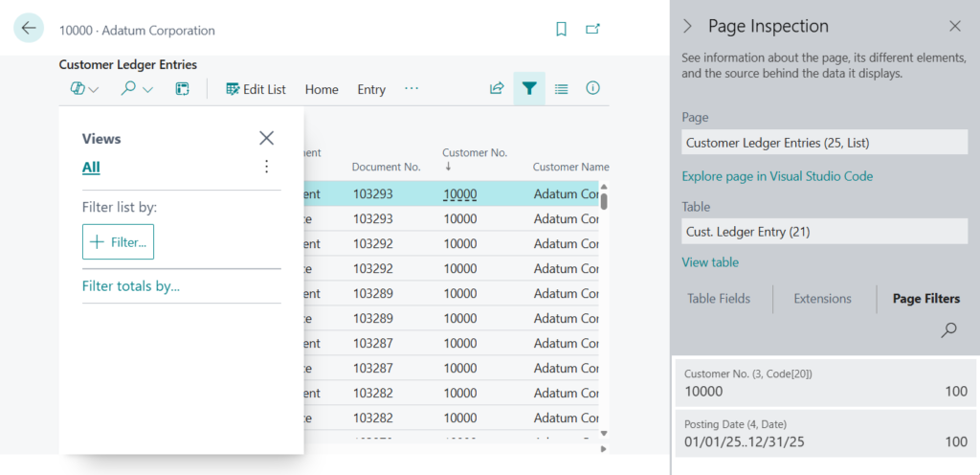Switch to the Table Fields tab
Screen dimensions: 980x475
[718, 299]
